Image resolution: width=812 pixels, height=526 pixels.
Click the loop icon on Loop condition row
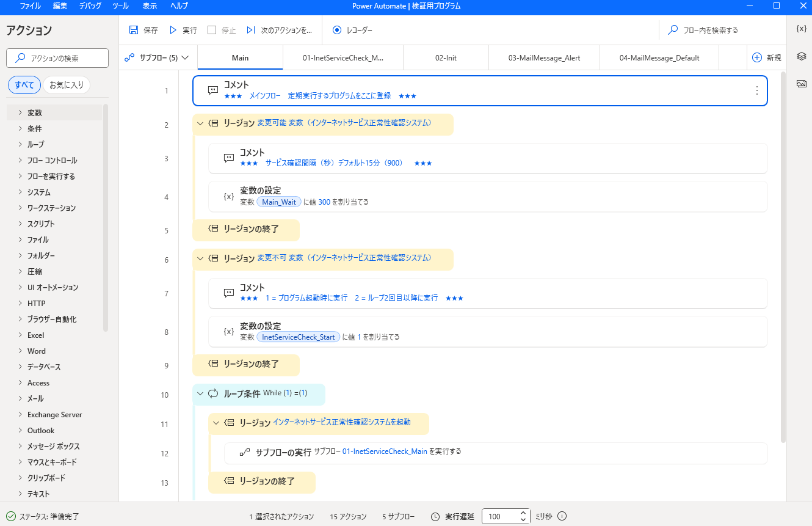click(x=213, y=393)
